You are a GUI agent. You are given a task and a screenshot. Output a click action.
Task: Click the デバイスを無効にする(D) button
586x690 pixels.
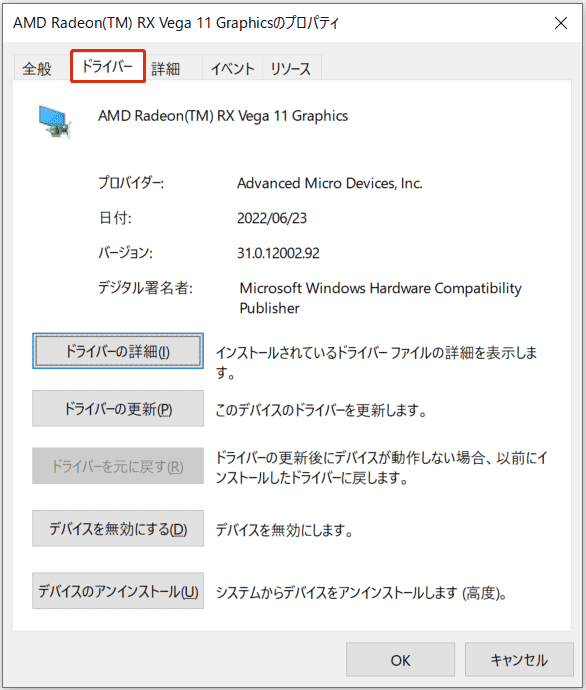(118, 529)
